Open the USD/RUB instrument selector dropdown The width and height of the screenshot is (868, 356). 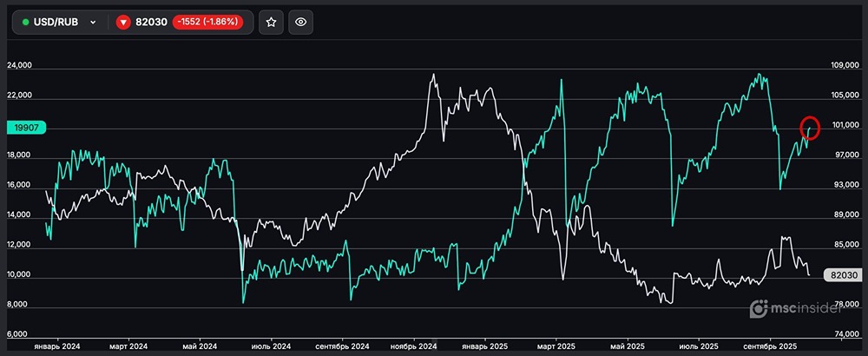pyautogui.click(x=59, y=23)
